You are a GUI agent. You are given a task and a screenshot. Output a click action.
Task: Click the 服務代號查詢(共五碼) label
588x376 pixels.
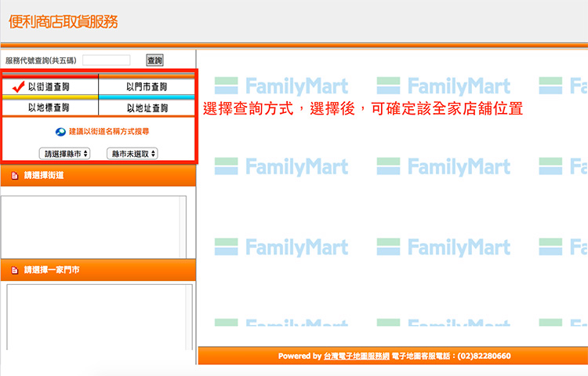click(41, 60)
